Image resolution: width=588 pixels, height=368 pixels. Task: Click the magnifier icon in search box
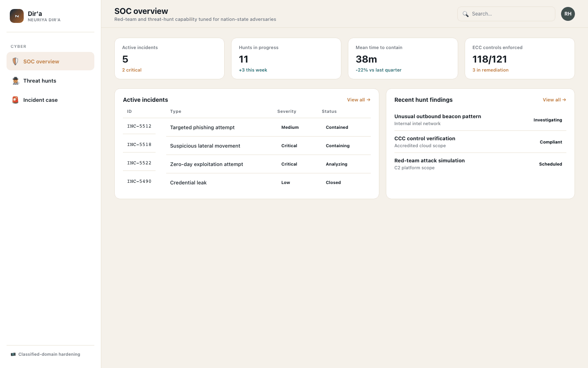tap(465, 14)
